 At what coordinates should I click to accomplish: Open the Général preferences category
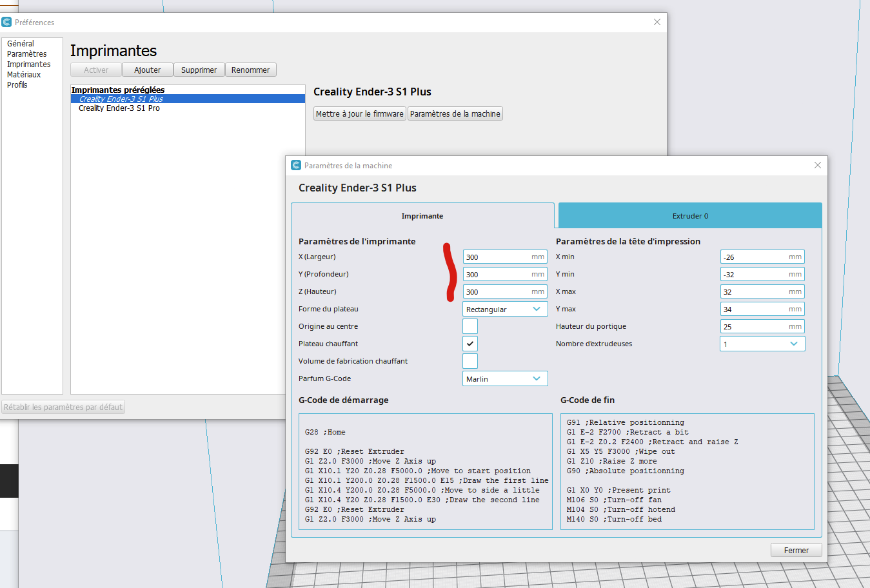coord(21,44)
